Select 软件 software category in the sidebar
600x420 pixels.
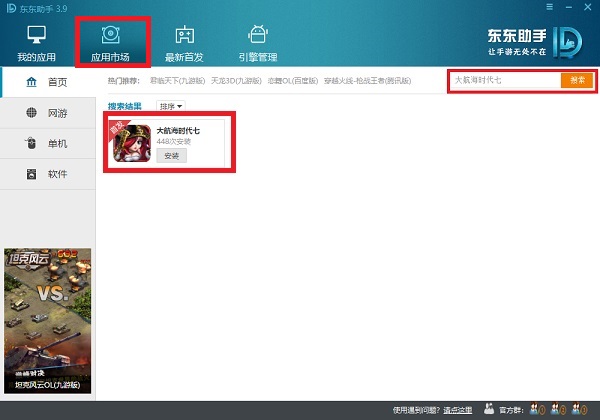(x=48, y=174)
